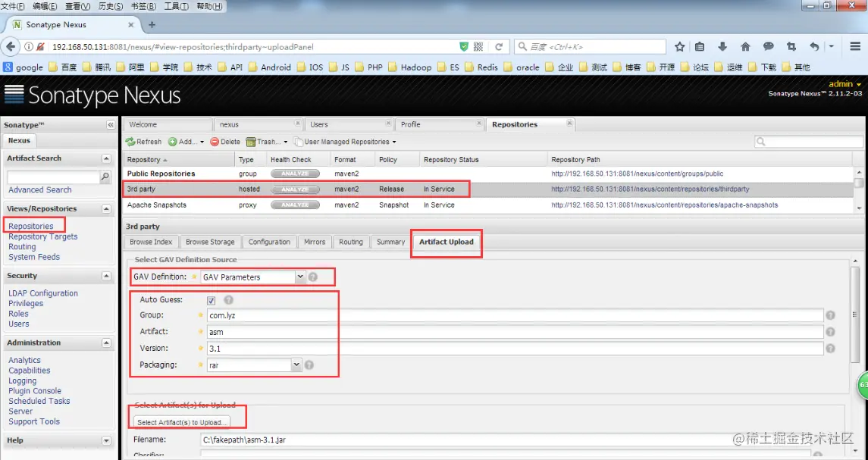
Task: Open User Managed Repositories dropdown
Action: [x=345, y=142]
